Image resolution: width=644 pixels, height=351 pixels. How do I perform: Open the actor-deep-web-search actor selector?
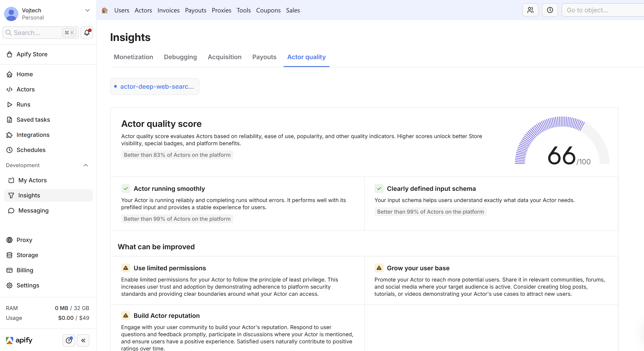point(155,86)
